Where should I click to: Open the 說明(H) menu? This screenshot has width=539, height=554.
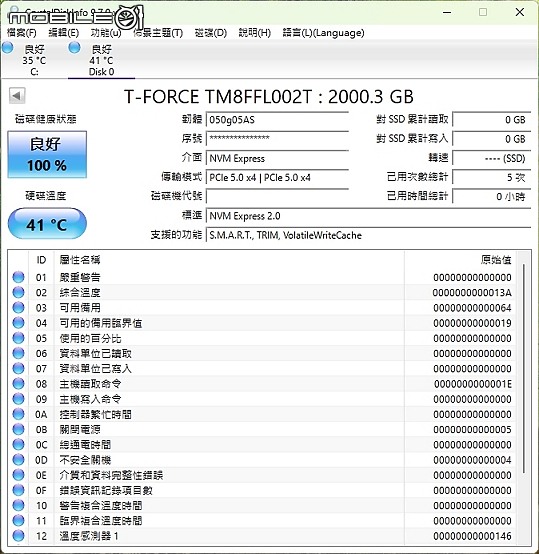pos(255,33)
